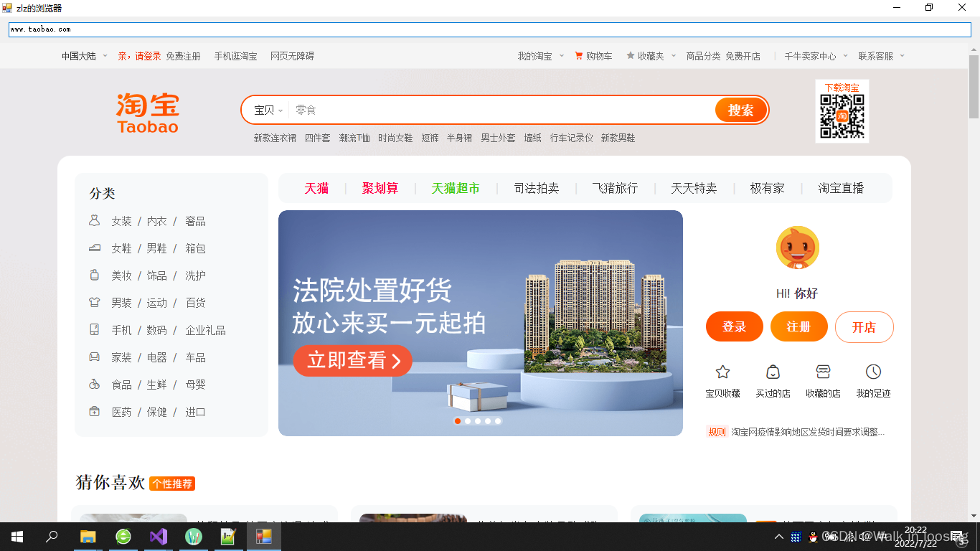Open taskbar search magnifier

pyautogui.click(x=52, y=537)
